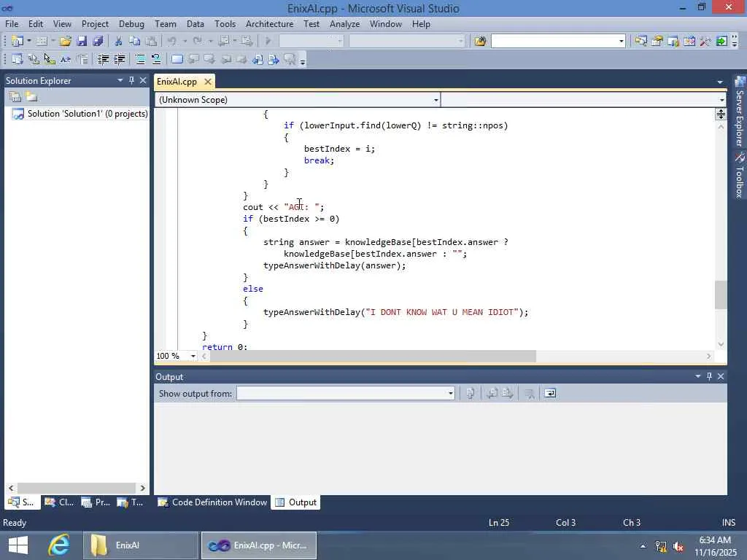The height and width of the screenshot is (560, 747).
Task: Close the Solution Explorer panel
Action: [143, 80]
